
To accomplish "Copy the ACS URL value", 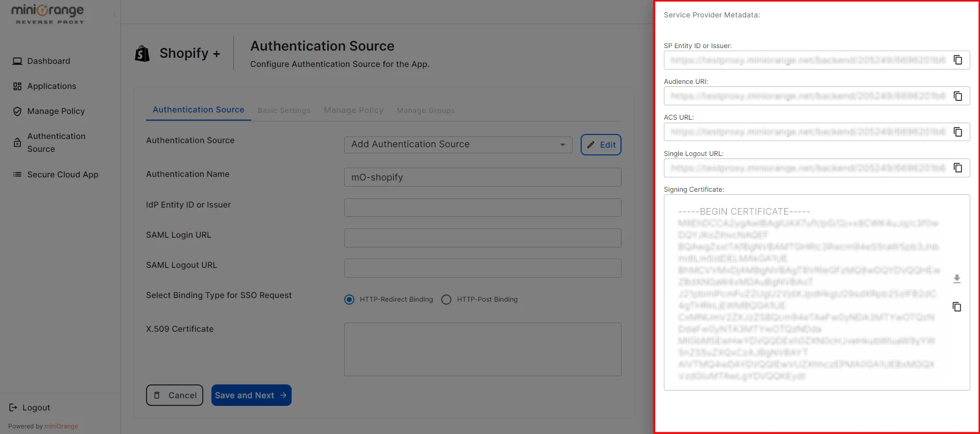I will point(958,132).
